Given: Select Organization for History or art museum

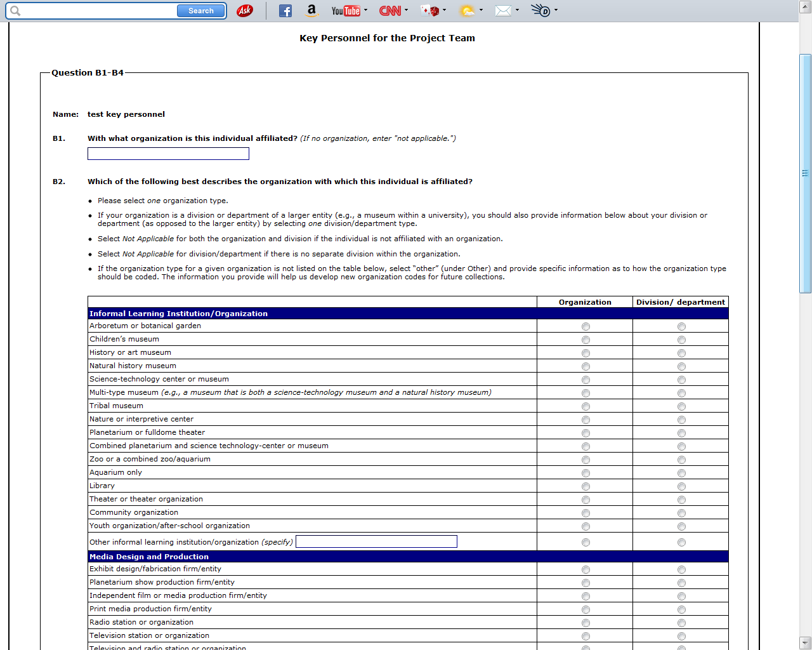Looking at the screenshot, I should [586, 353].
